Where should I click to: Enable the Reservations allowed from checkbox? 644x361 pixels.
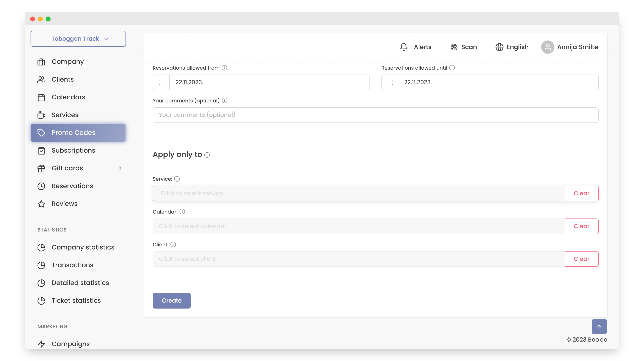click(161, 82)
